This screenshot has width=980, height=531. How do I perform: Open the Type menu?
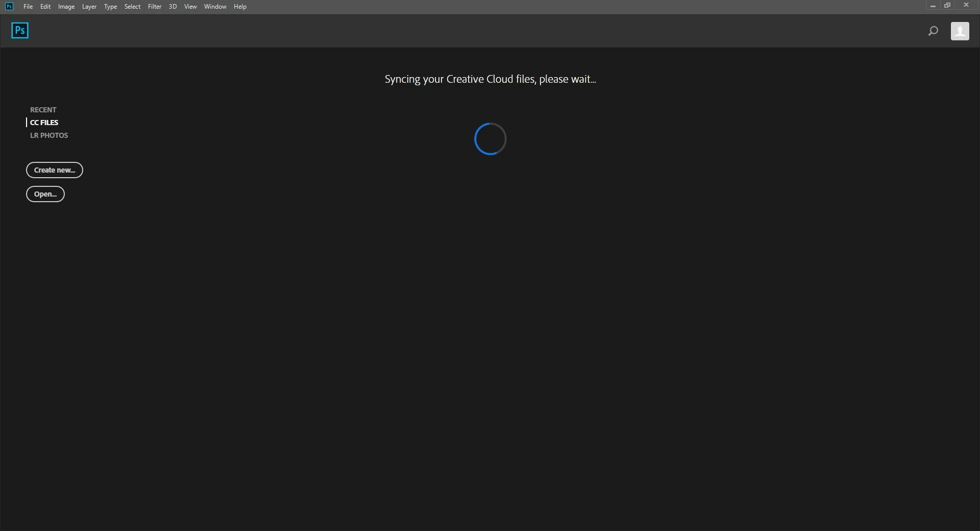pos(110,7)
